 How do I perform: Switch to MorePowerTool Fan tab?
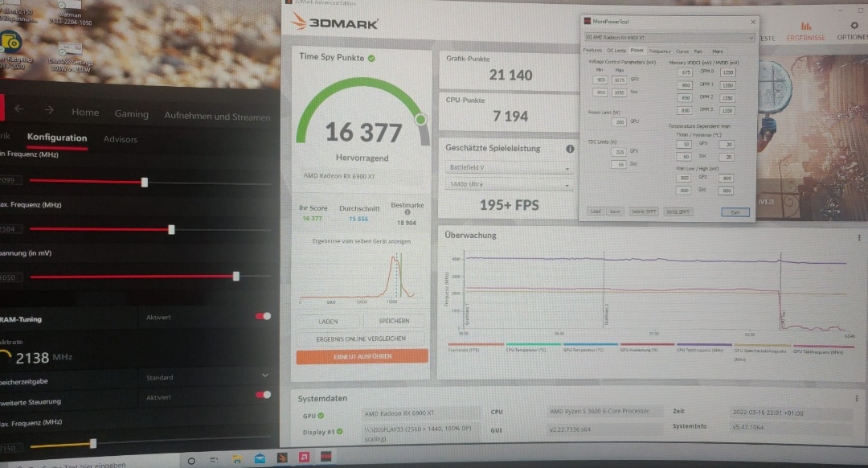(x=698, y=51)
